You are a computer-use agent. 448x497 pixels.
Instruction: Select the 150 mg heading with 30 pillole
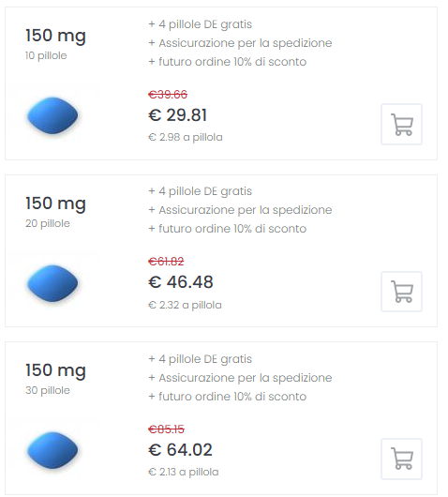coord(55,370)
